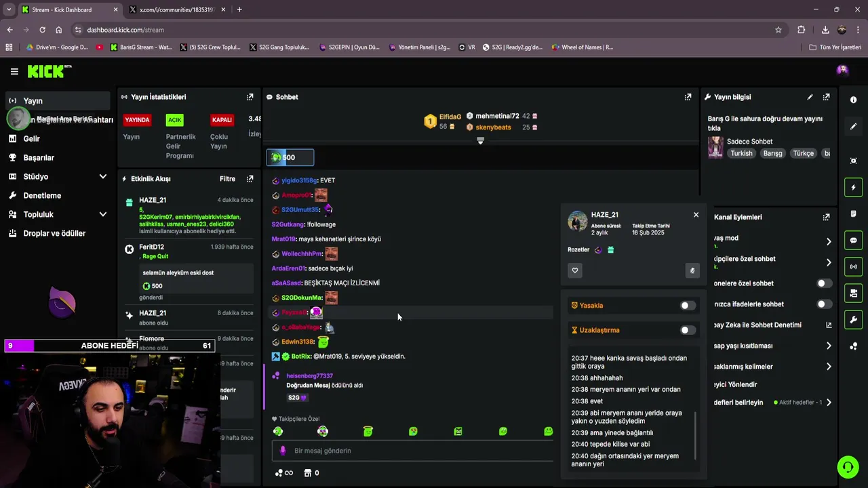Click the pencil icon in the right sidebar
868x488 pixels.
[x=853, y=126]
